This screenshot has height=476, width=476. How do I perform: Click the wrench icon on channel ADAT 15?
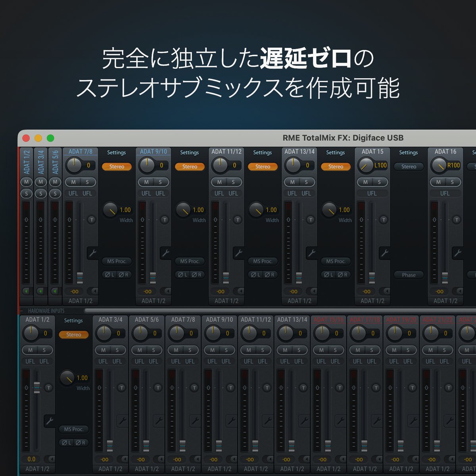coord(385,253)
